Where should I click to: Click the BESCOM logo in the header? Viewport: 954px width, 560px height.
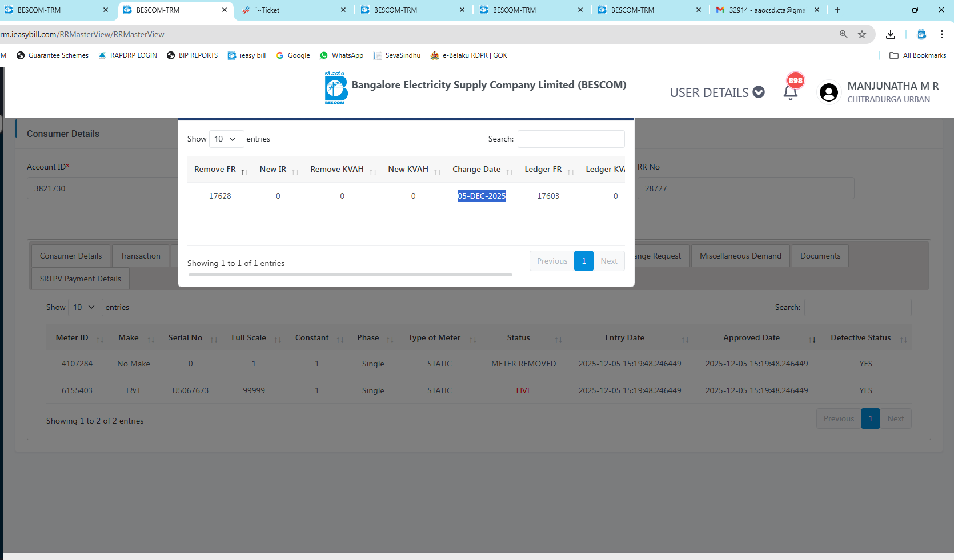click(336, 88)
